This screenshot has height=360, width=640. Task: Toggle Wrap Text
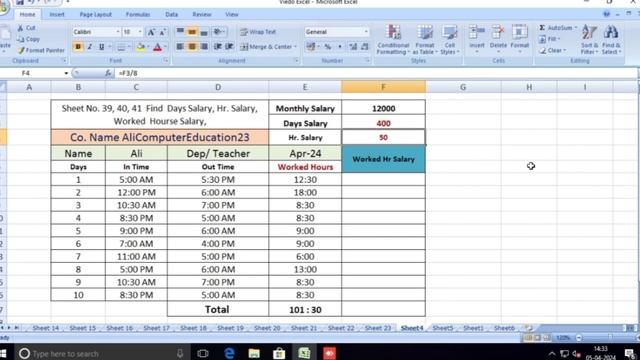[x=258, y=32]
